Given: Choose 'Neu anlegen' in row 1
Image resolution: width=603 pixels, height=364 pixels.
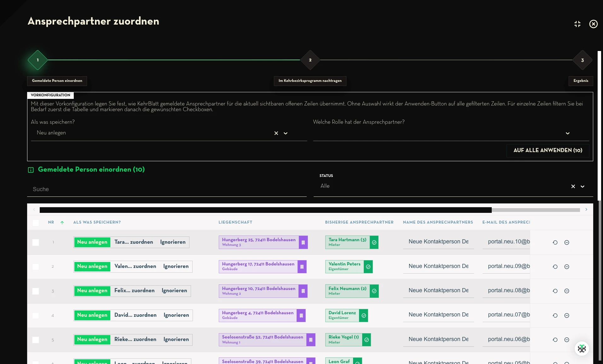Looking at the screenshot, I should point(92,242).
